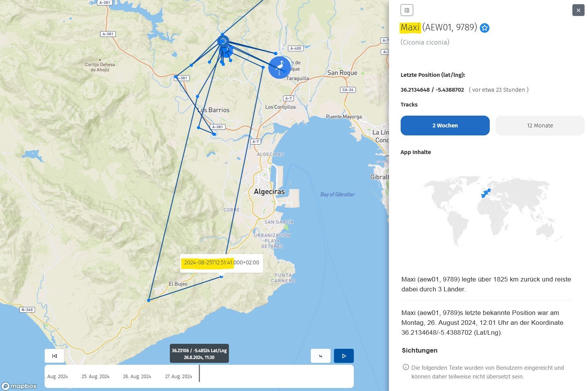Viewport: 588px width, 391px height.
Task: Click the last position coordinates 36.2134648 / -5.4388702
Action: (432, 90)
